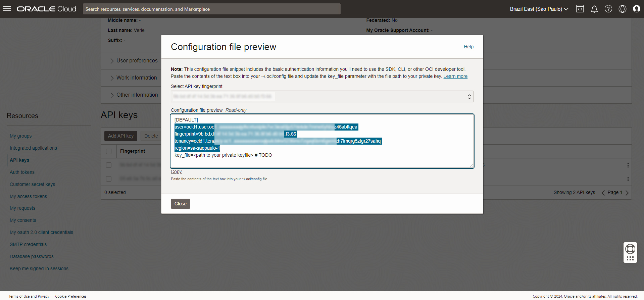
Task: Open My groups in Resources
Action: click(x=20, y=136)
